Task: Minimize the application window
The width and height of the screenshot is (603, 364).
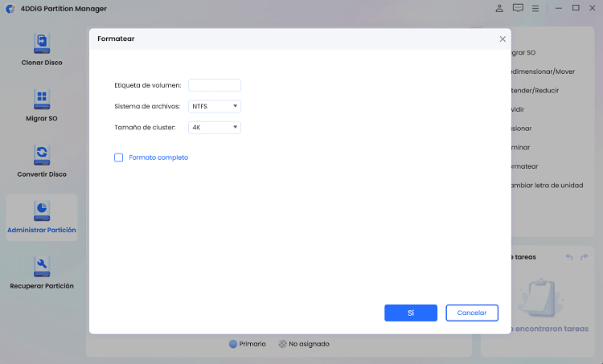Action: click(559, 8)
